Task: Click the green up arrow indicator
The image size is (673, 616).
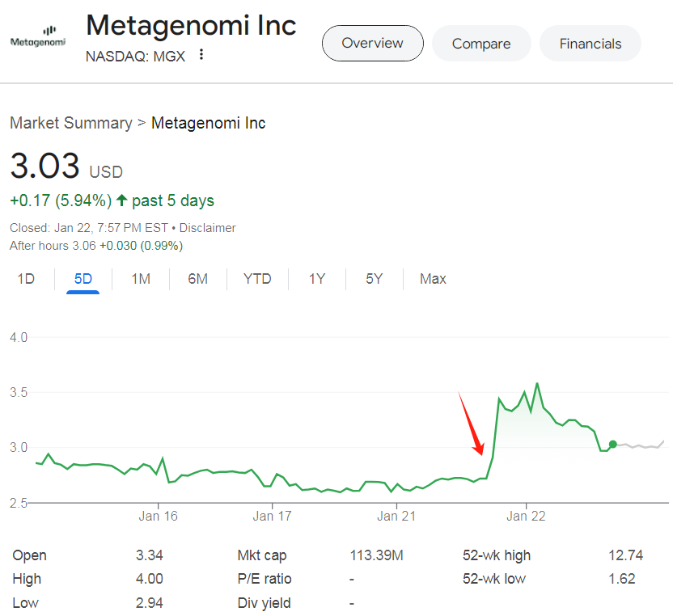Action: (121, 200)
